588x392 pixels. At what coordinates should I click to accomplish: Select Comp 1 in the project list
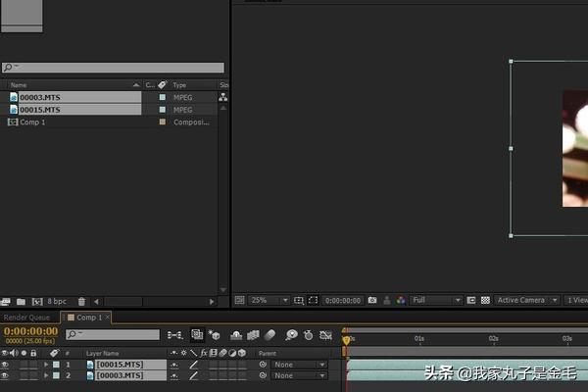click(32, 122)
